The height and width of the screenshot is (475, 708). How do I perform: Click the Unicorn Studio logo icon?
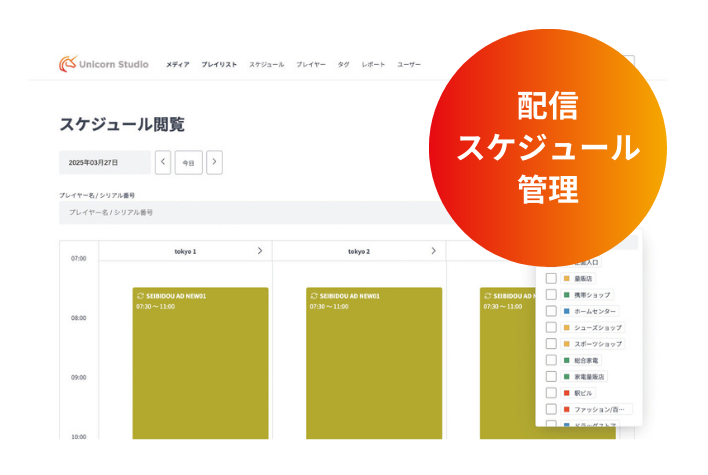(68, 64)
